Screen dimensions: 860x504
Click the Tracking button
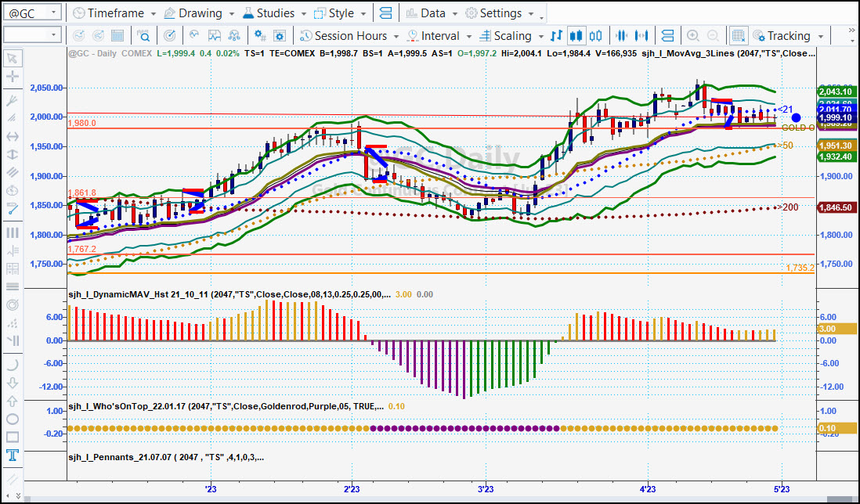pyautogui.click(x=782, y=36)
